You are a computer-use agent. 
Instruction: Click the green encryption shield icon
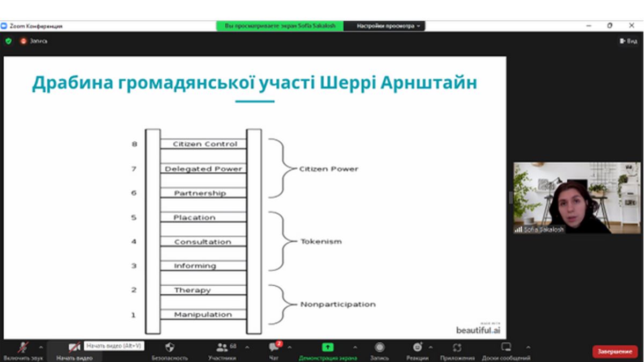tap(8, 41)
